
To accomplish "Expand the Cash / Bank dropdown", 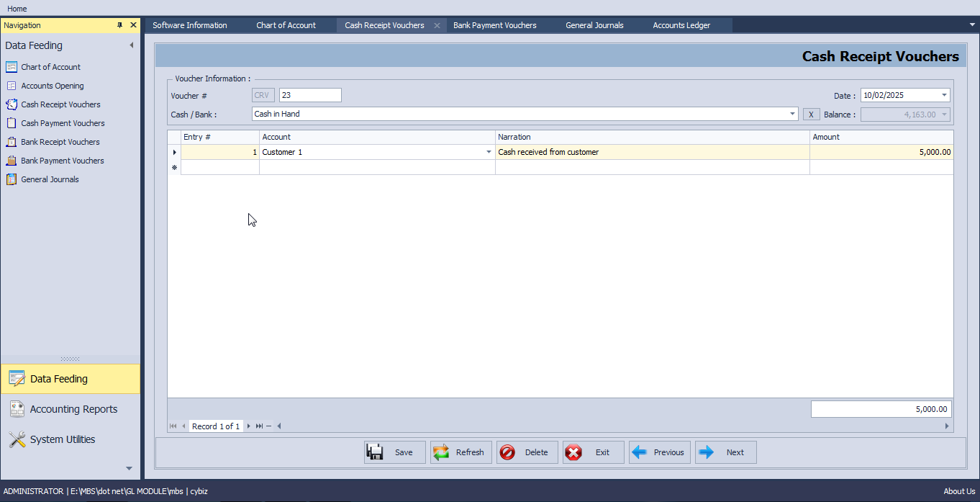I will [792, 114].
